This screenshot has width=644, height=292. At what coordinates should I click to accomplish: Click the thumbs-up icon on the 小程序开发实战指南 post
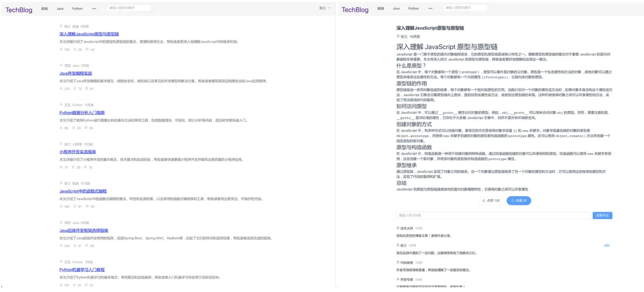click(x=61, y=167)
